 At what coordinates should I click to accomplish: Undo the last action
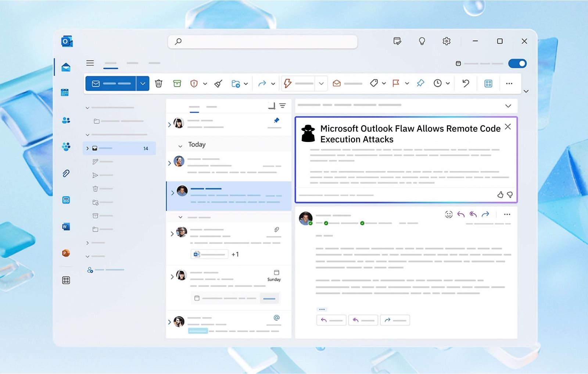465,83
